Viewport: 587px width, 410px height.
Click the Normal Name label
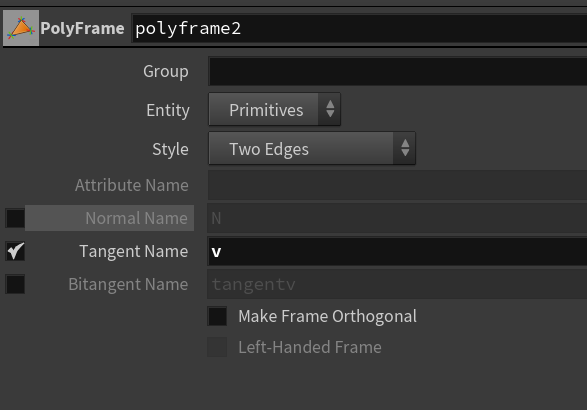point(136,218)
